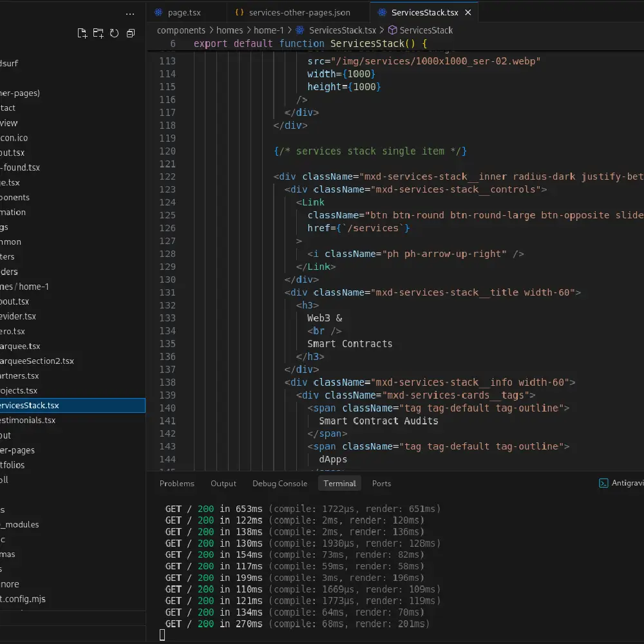Refresh the Explorer file tree

pyautogui.click(x=115, y=33)
